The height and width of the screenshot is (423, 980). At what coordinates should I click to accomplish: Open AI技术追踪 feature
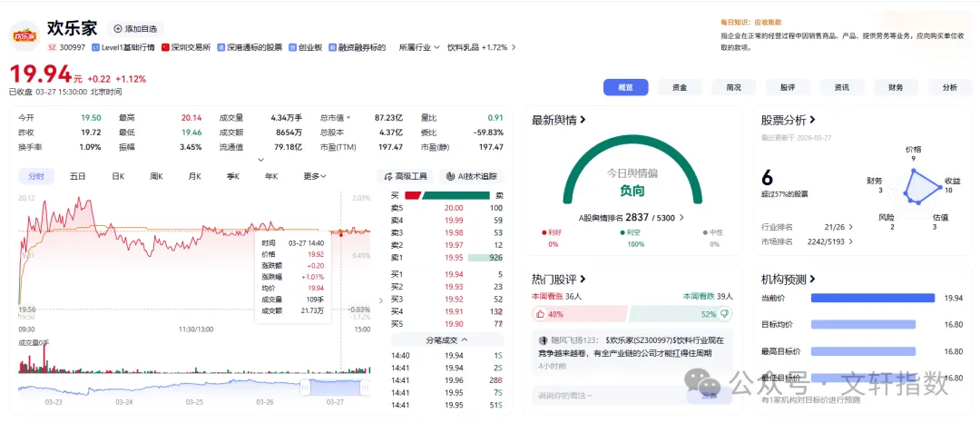click(472, 176)
